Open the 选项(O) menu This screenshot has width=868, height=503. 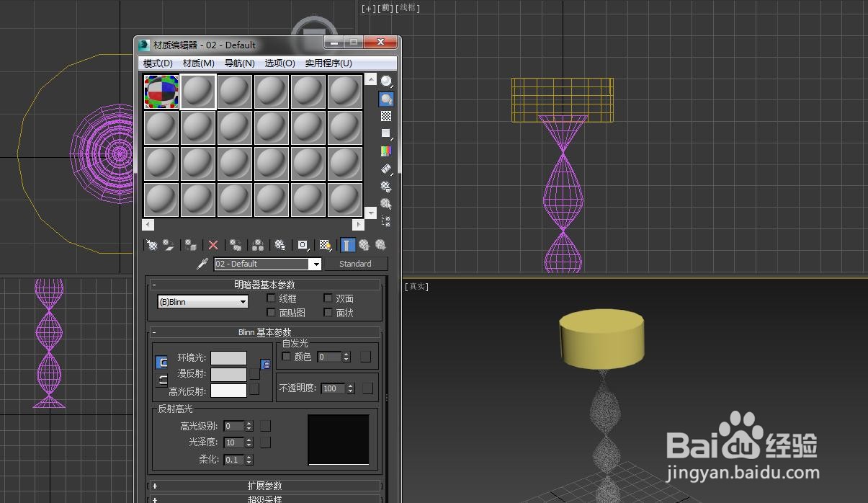click(x=279, y=63)
